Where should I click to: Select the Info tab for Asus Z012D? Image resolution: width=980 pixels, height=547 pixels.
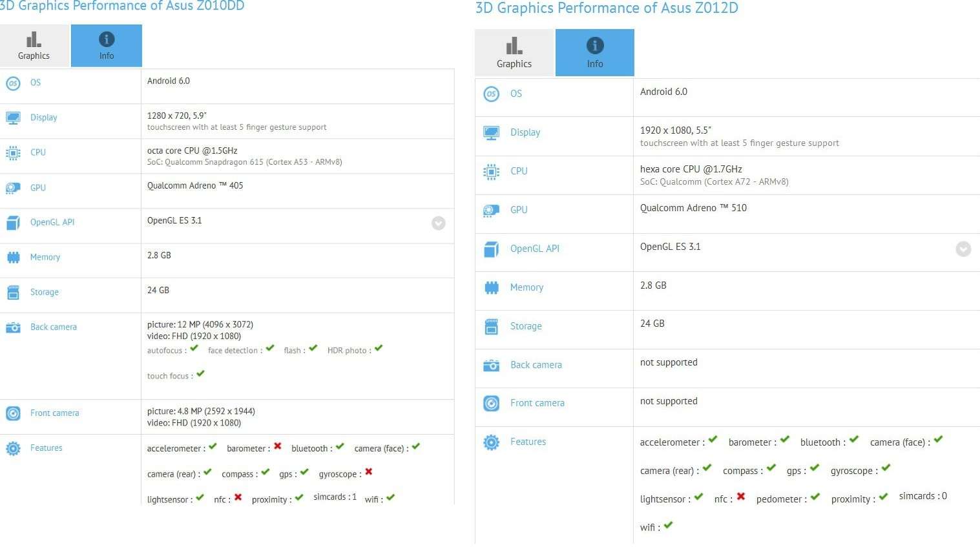tap(595, 53)
